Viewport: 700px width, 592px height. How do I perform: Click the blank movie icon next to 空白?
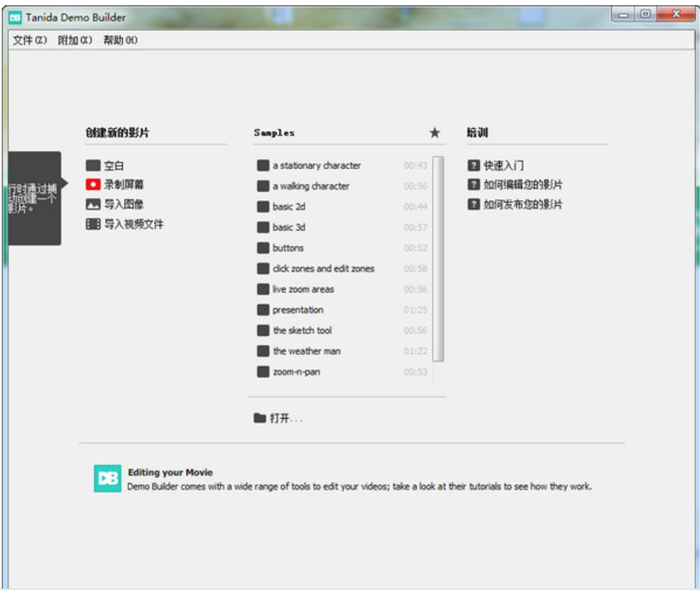pos(93,165)
